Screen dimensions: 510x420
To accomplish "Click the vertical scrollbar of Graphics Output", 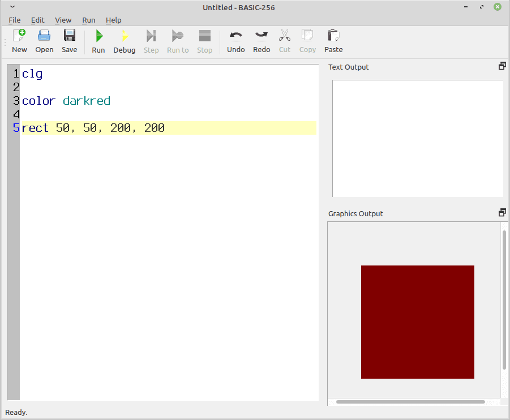I will [x=504, y=300].
